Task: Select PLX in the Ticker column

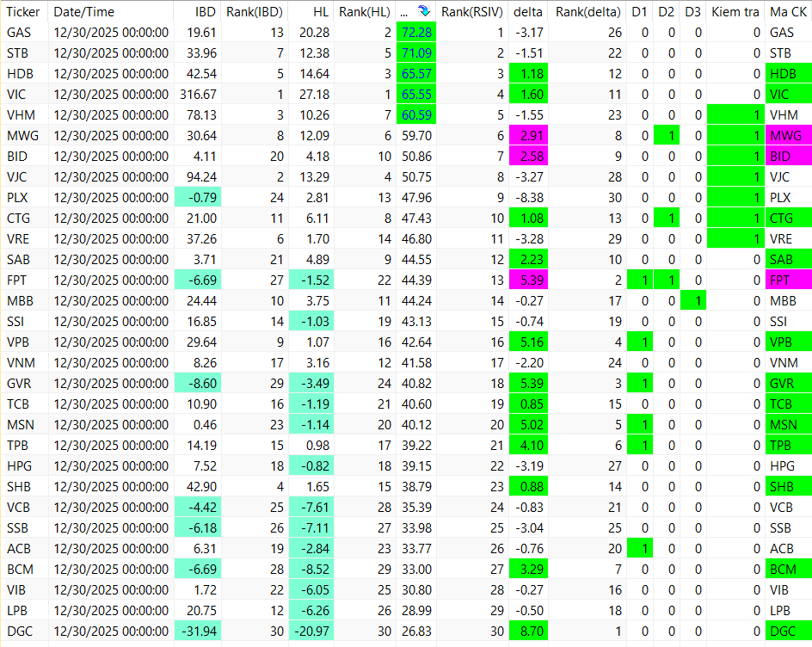Action: tap(17, 198)
